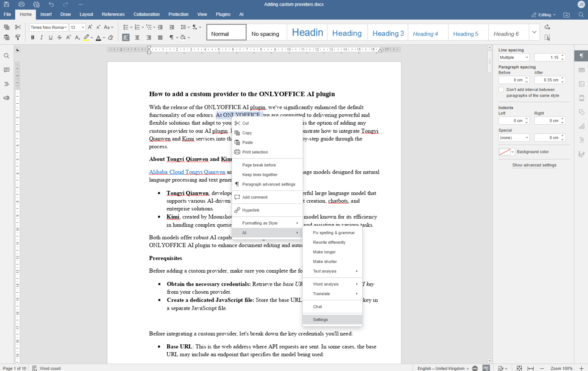Open Table settings in the right sidebar
Image resolution: width=588 pixels, height=371 pixels.
click(x=581, y=70)
